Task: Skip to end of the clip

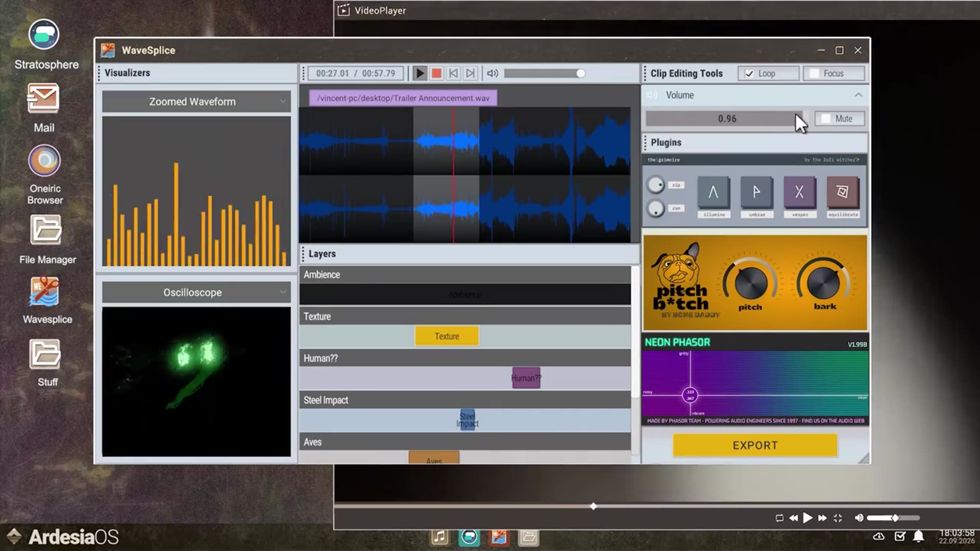Action: click(x=471, y=73)
